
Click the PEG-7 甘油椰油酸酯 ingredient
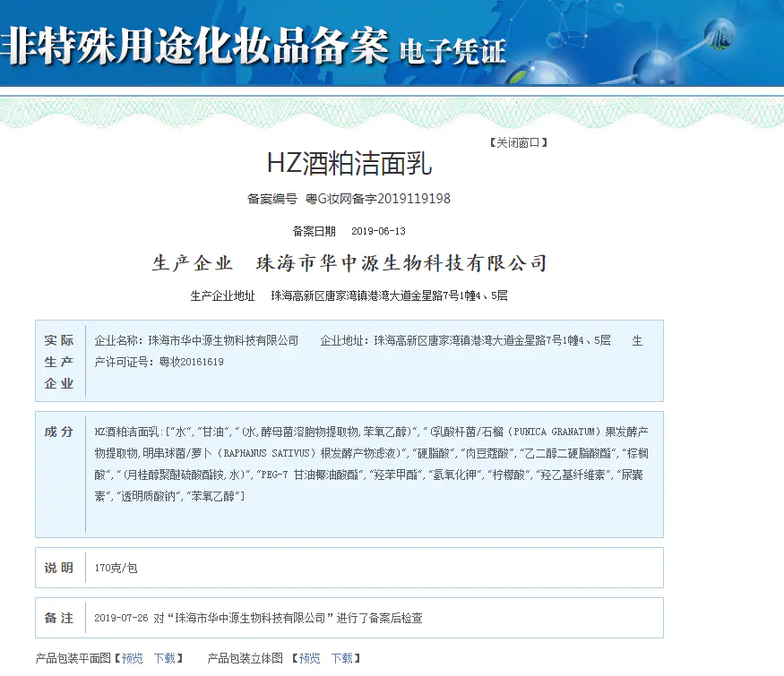(x=309, y=475)
